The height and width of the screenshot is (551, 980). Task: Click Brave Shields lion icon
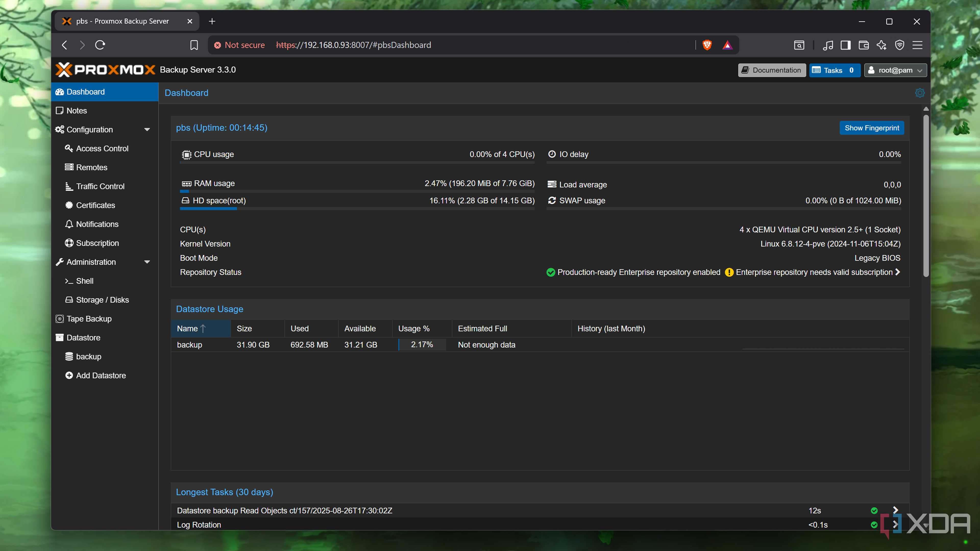coord(707,45)
